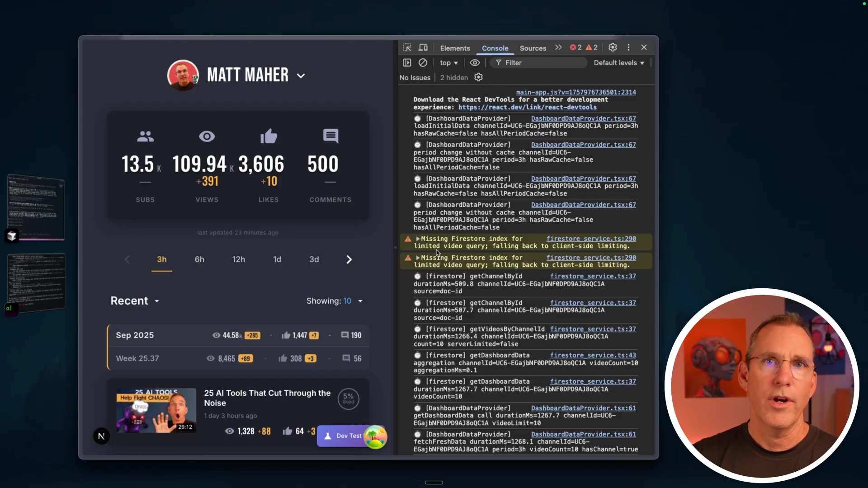Select the 3d period tab
Viewport: 868px width, 488px height.
314,259
